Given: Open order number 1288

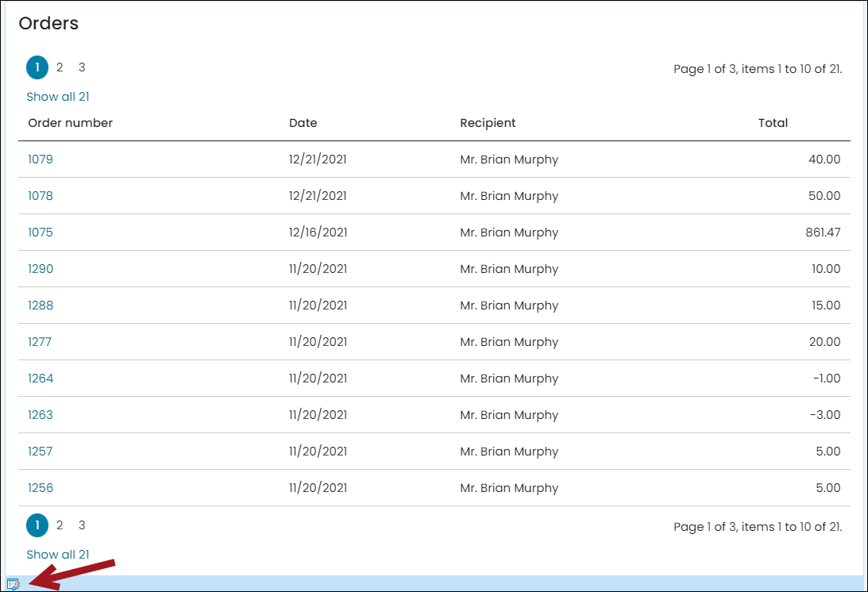Looking at the screenshot, I should (x=41, y=306).
